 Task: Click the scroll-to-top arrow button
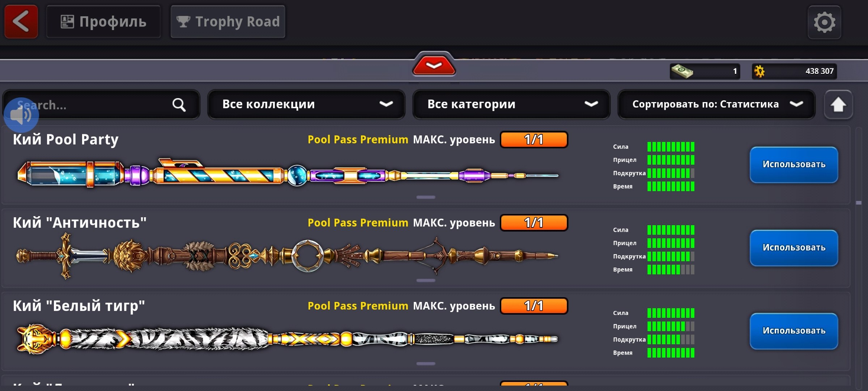(x=838, y=105)
